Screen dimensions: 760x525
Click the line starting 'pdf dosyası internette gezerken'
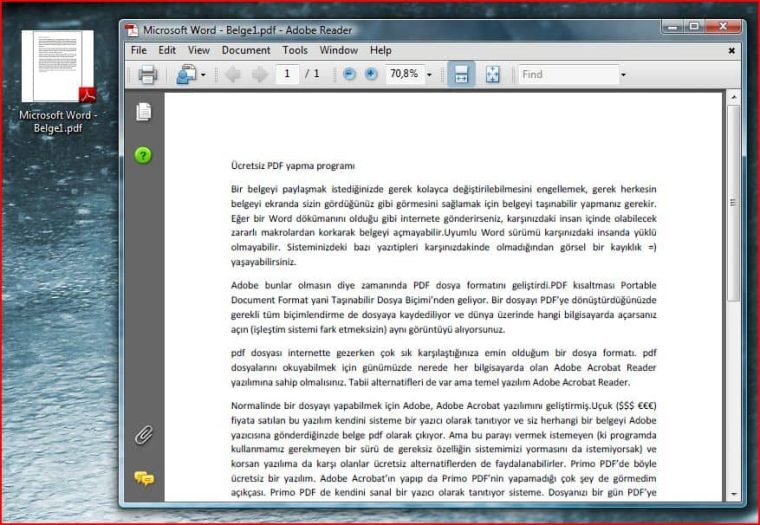[443, 352]
